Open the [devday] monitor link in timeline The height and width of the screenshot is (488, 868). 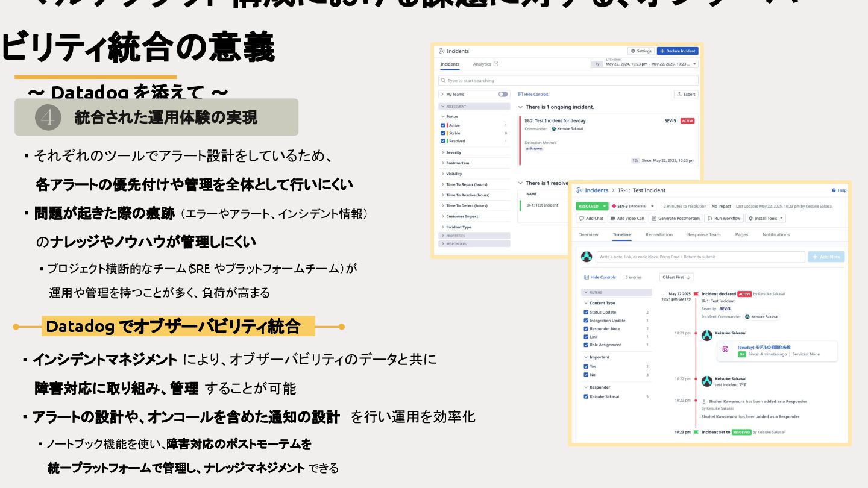click(764, 348)
